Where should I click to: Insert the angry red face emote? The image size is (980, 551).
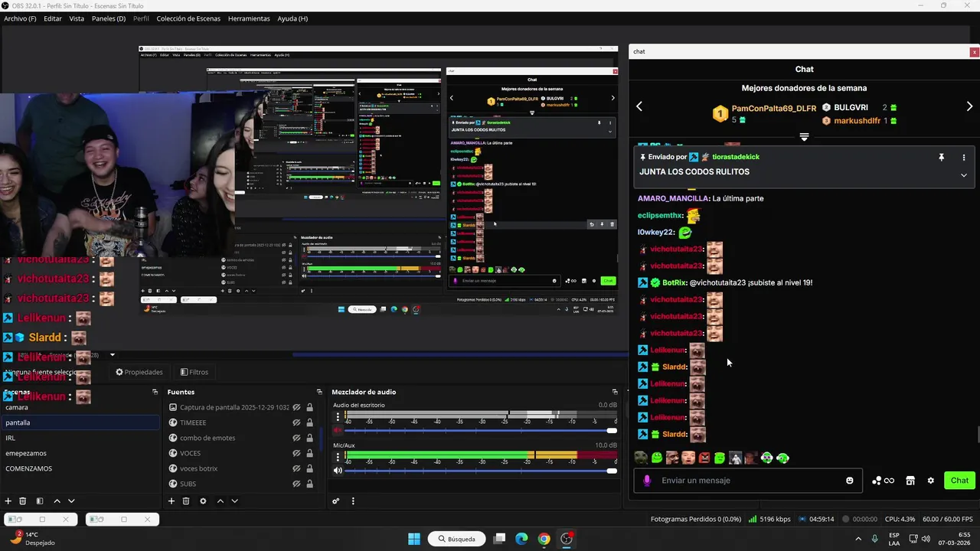(x=704, y=458)
